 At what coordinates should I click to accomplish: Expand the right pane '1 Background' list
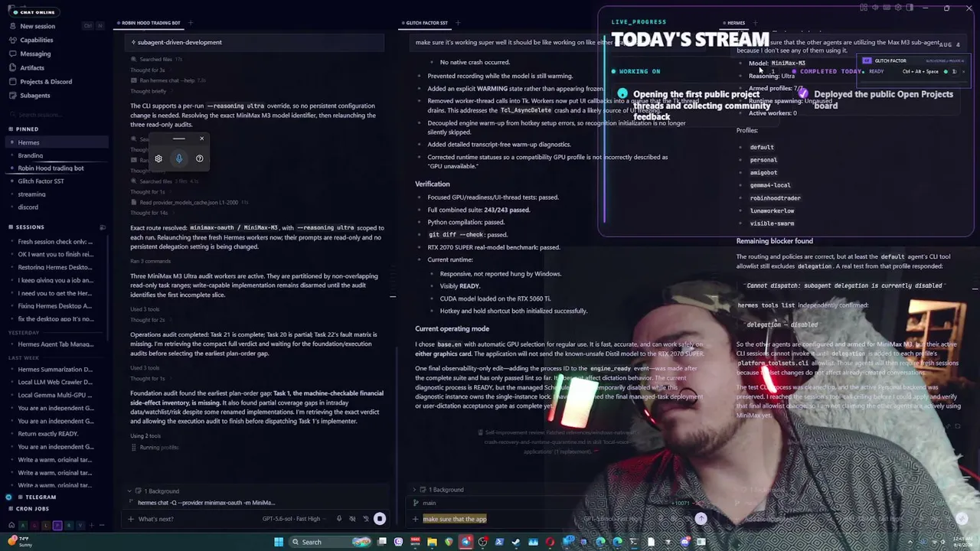point(439,490)
